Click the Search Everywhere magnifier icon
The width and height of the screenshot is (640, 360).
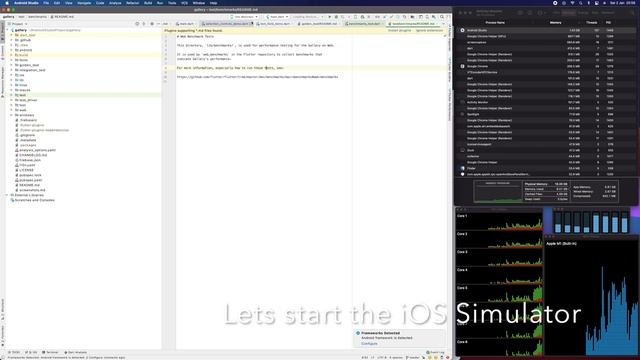442,17
